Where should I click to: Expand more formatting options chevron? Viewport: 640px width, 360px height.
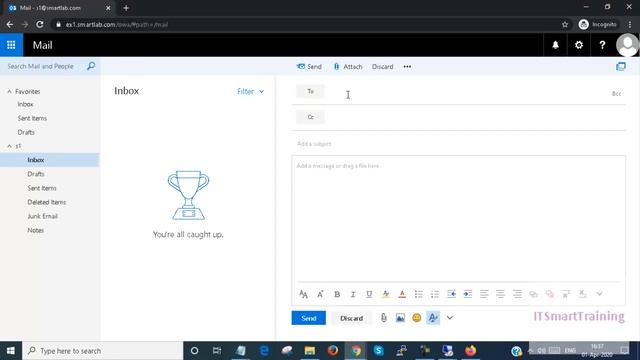(x=599, y=294)
